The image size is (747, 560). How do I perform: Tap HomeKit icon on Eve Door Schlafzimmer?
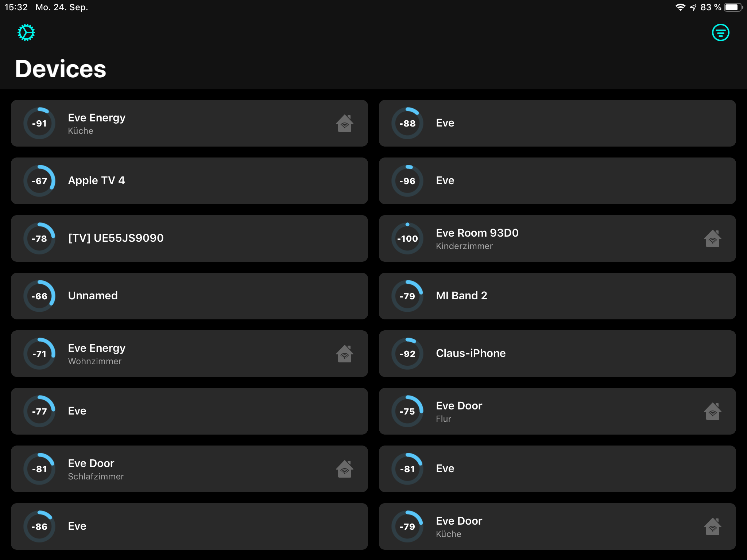pos(344,469)
